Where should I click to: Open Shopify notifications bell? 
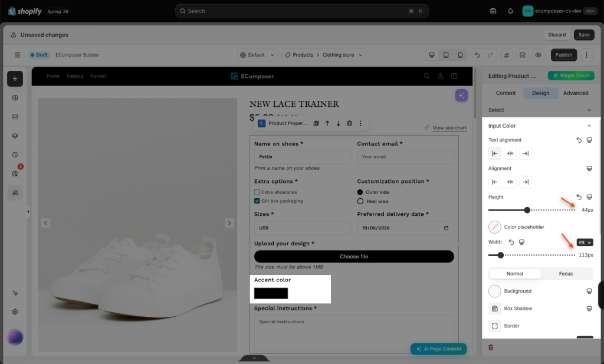(x=510, y=11)
